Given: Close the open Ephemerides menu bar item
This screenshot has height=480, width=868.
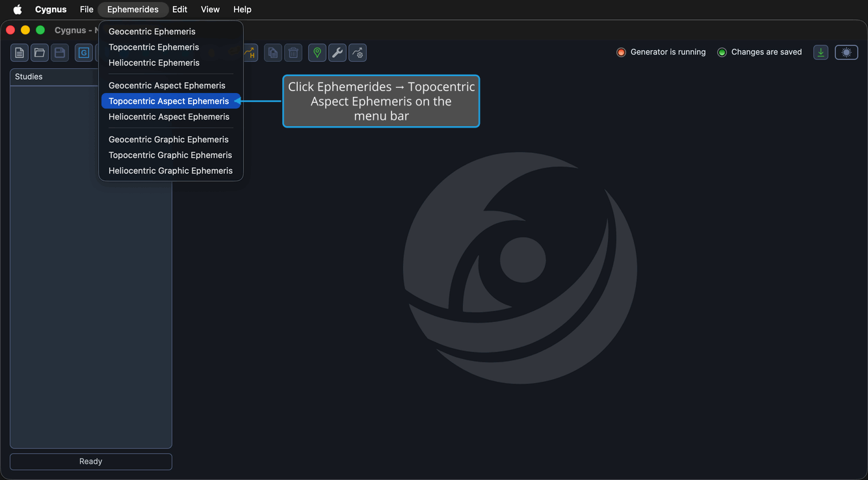Looking at the screenshot, I should click(x=133, y=9).
